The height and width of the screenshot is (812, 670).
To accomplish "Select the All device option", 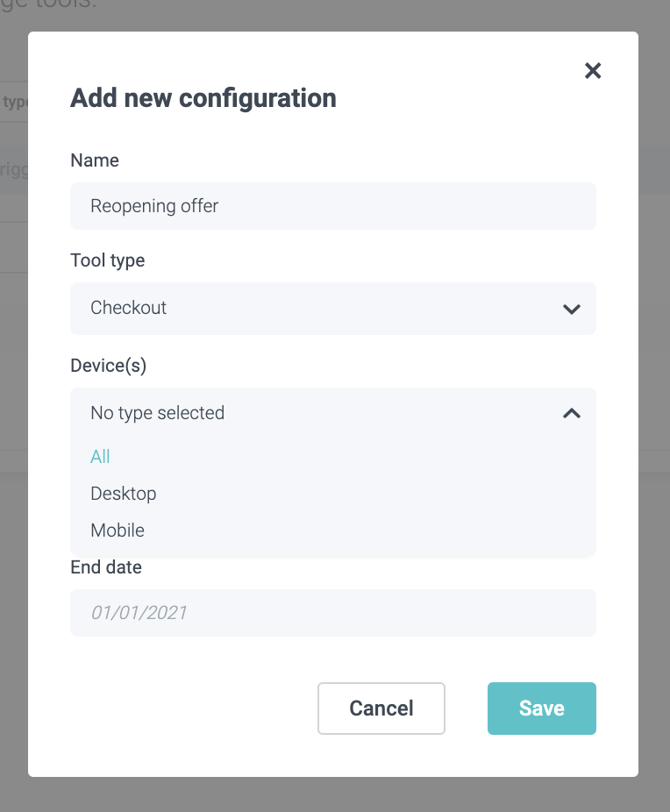I will [x=101, y=457].
